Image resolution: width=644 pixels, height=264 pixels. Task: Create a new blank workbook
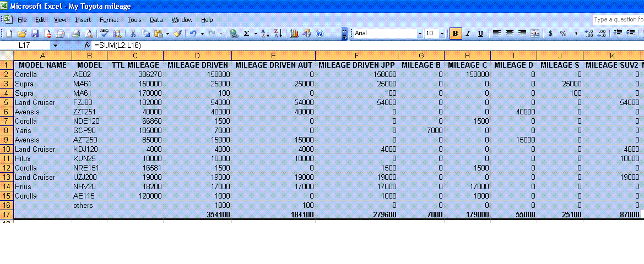tap(9, 34)
